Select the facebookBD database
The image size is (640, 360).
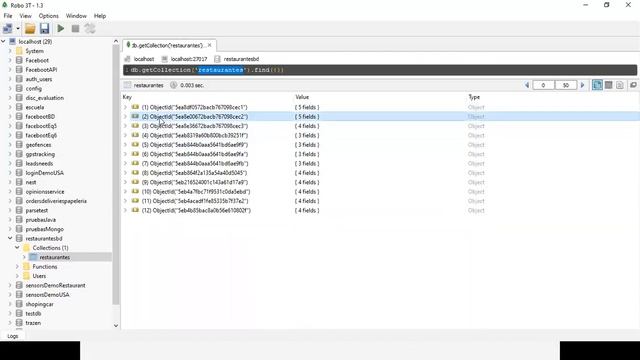point(40,117)
